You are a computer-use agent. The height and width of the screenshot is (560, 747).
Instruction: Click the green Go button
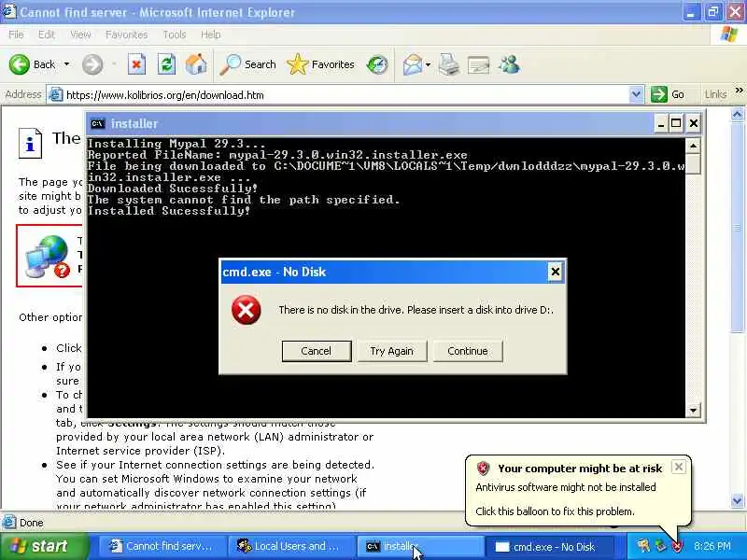coord(668,94)
